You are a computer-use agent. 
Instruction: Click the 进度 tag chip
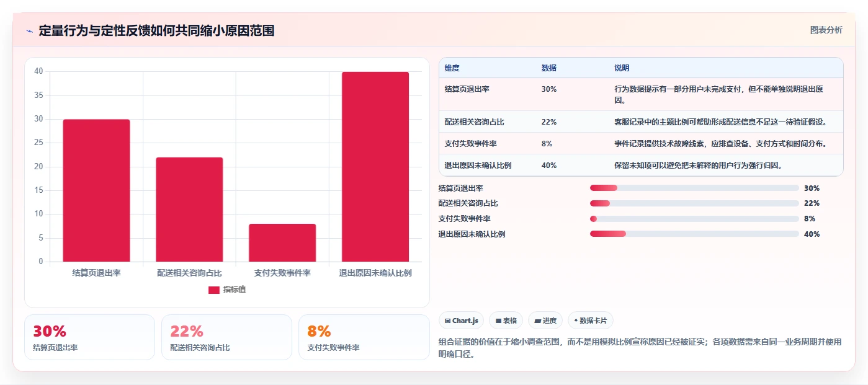[545, 321]
